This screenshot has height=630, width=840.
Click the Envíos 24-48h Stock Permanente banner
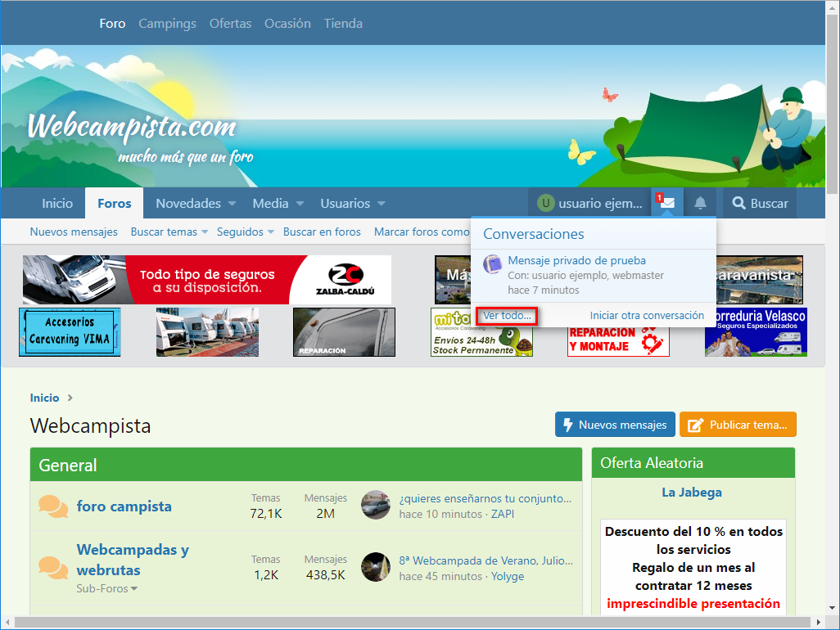point(481,340)
